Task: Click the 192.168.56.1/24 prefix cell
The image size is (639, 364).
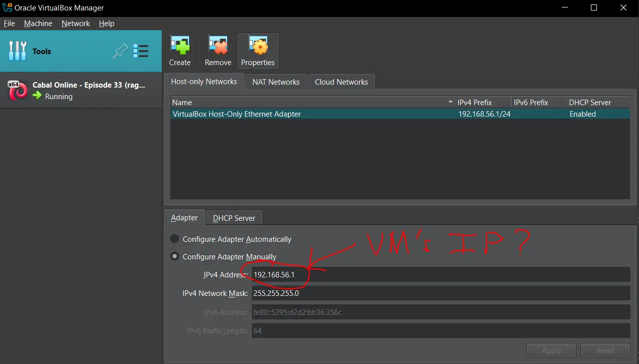Action: [484, 114]
